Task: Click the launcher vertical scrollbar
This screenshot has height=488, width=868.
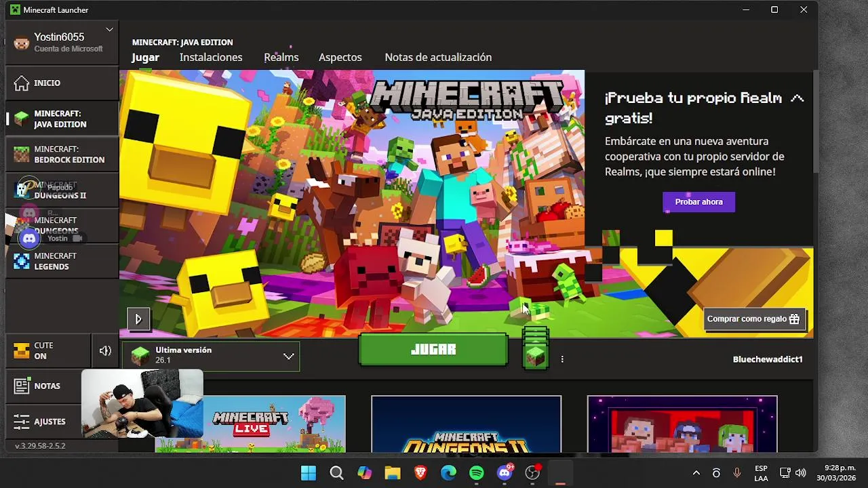Action: pyautogui.click(x=816, y=122)
